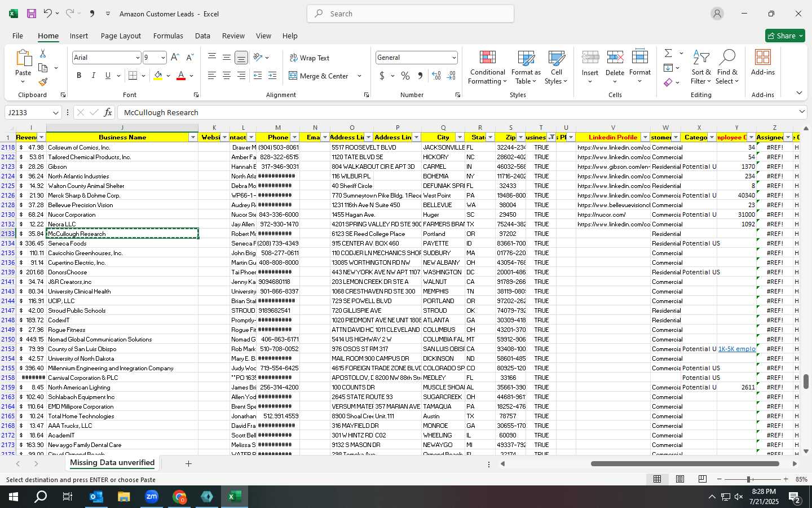This screenshot has height=508, width=812.
Task: Open Number Format dropdown General
Action: 453,58
